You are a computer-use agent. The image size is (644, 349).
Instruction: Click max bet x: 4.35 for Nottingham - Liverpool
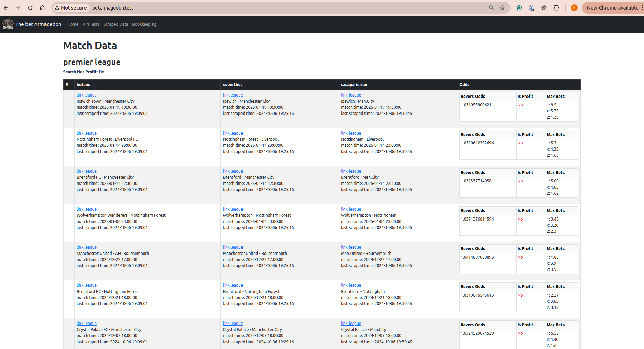click(553, 149)
